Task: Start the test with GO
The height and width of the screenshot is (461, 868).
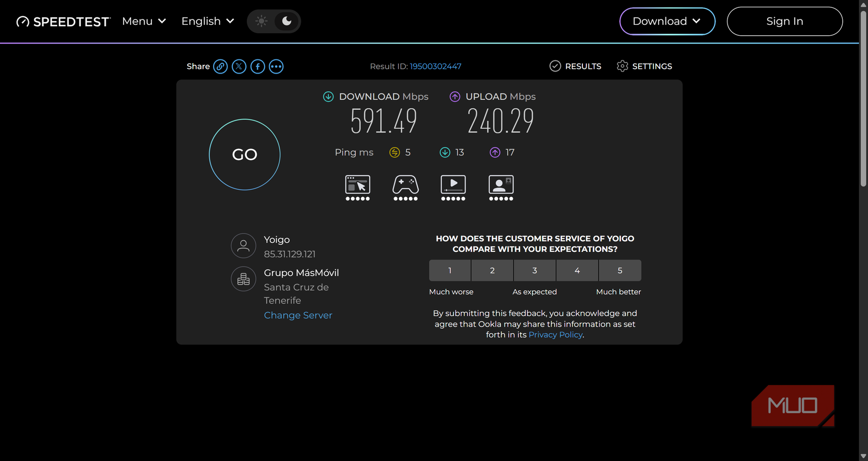Action: (245, 155)
